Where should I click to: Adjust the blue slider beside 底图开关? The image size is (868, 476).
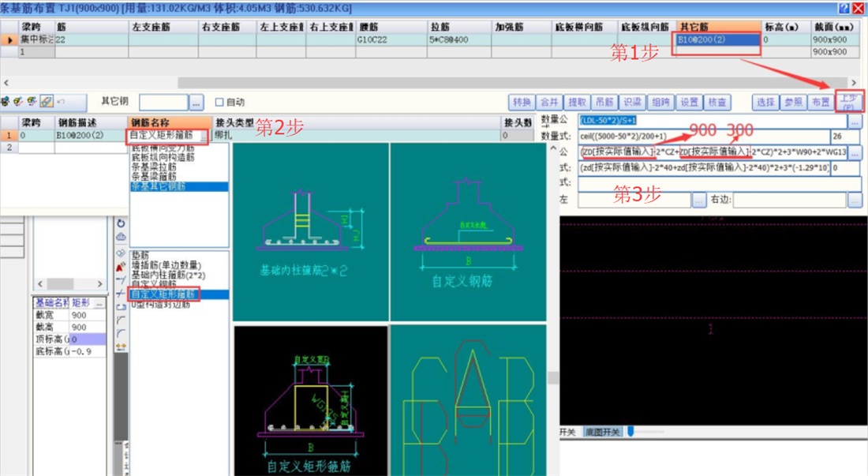tap(630, 431)
